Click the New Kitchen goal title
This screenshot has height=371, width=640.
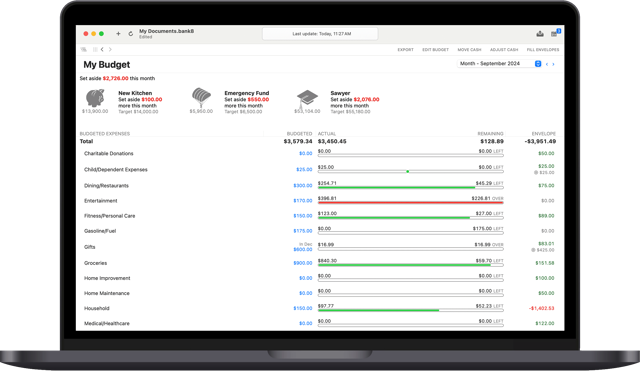pos(135,93)
